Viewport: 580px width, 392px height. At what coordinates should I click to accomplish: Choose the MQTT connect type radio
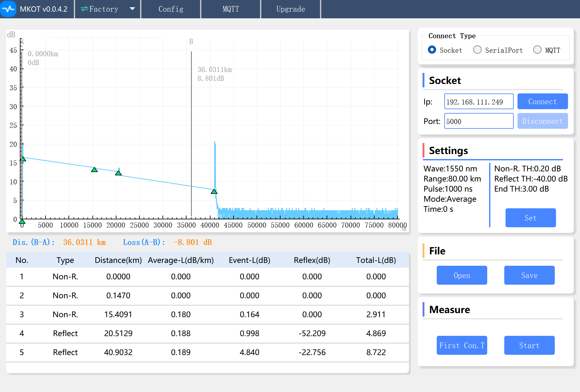tap(537, 50)
